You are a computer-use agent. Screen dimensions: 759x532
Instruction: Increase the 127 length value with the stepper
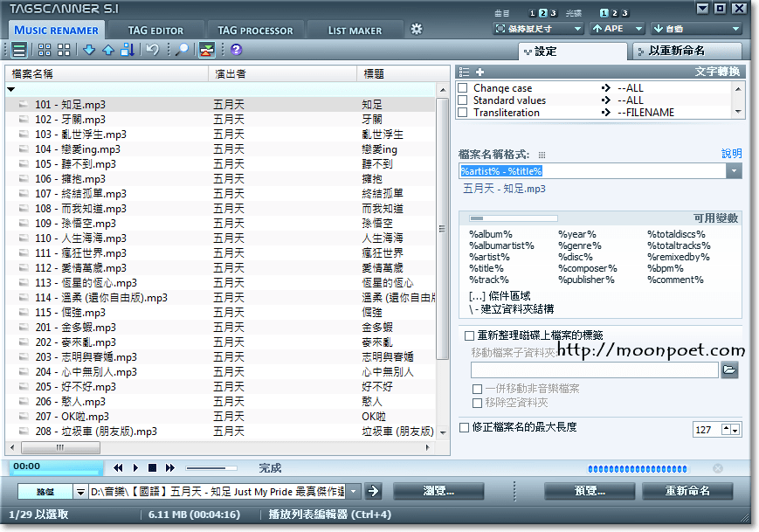pyautogui.click(x=724, y=425)
